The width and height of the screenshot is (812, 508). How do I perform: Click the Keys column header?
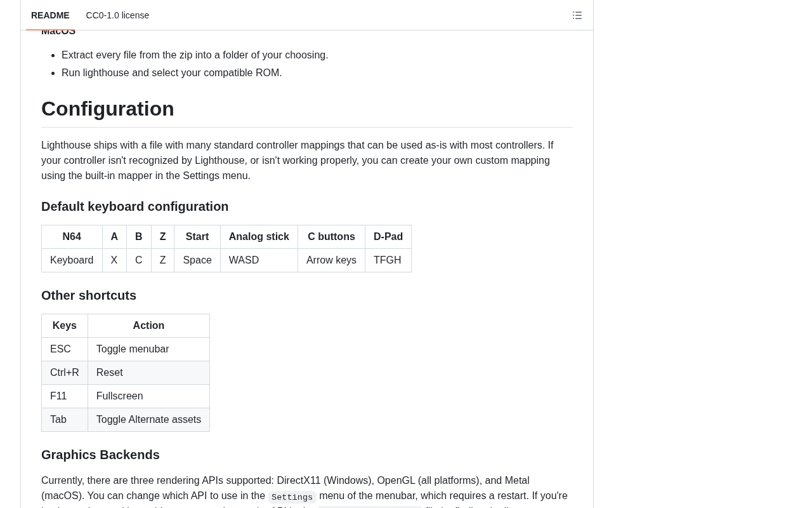pyautogui.click(x=65, y=326)
